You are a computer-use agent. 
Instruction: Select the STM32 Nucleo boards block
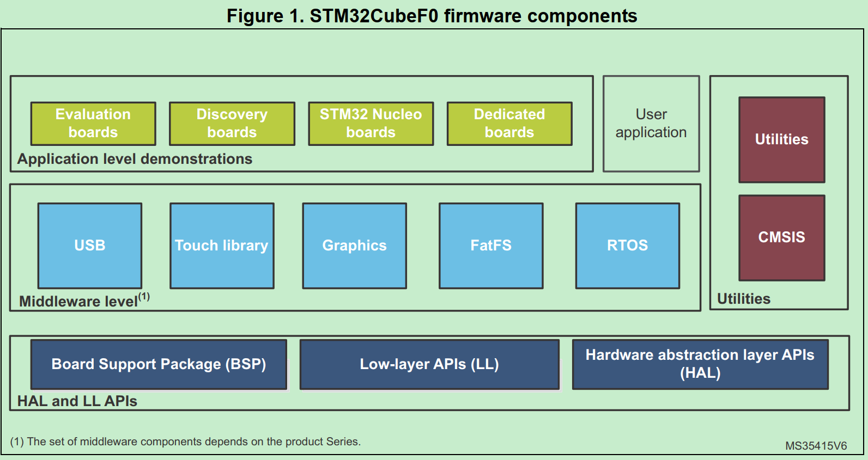[x=371, y=124]
